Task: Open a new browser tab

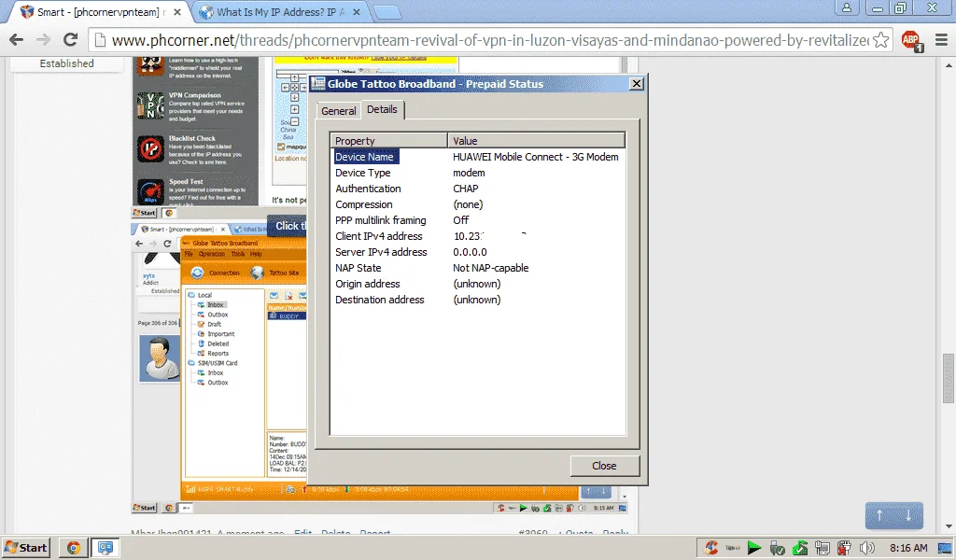Action: coord(387,12)
